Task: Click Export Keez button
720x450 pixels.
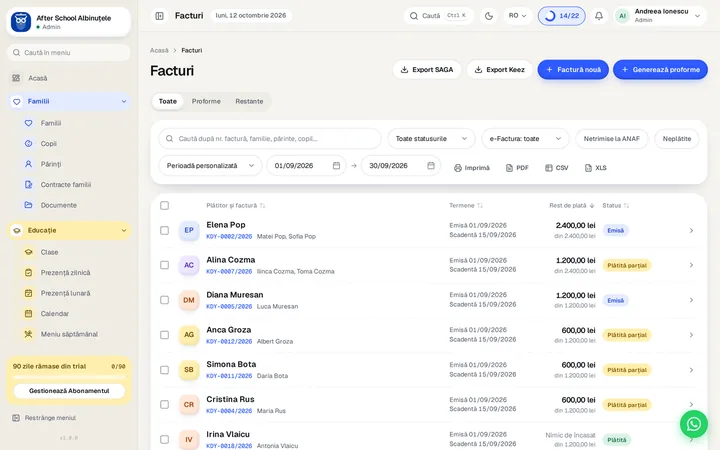Action: (x=500, y=70)
